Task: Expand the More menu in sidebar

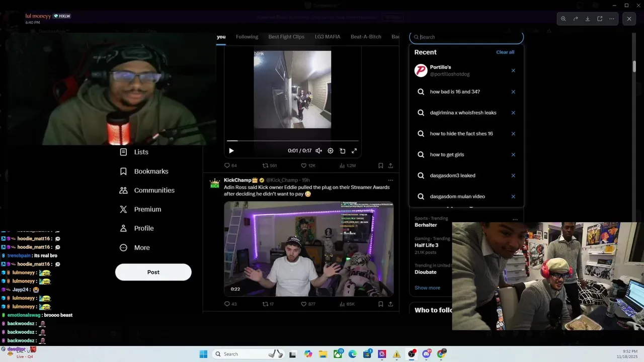Action: pyautogui.click(x=134, y=247)
